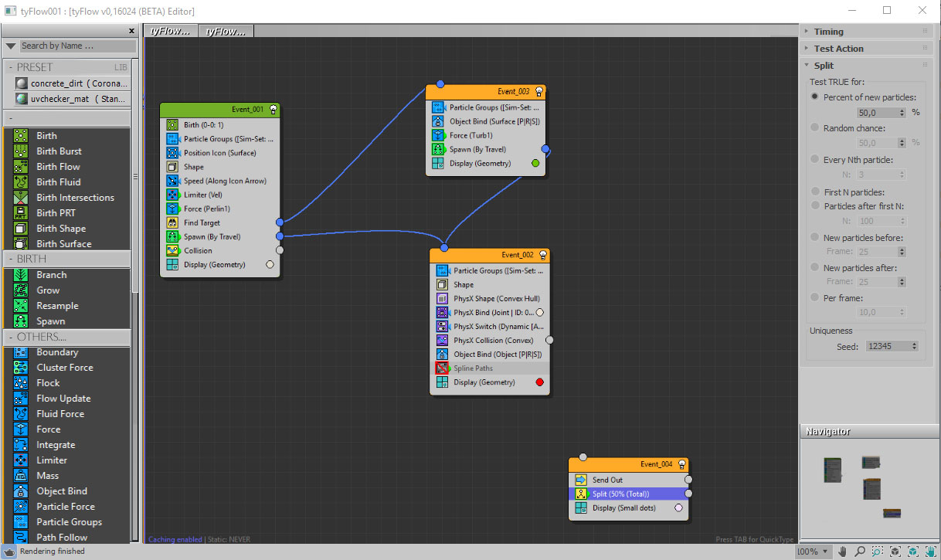Select the Zoom magnifier tool
This screenshot has height=560, width=941.
click(860, 552)
